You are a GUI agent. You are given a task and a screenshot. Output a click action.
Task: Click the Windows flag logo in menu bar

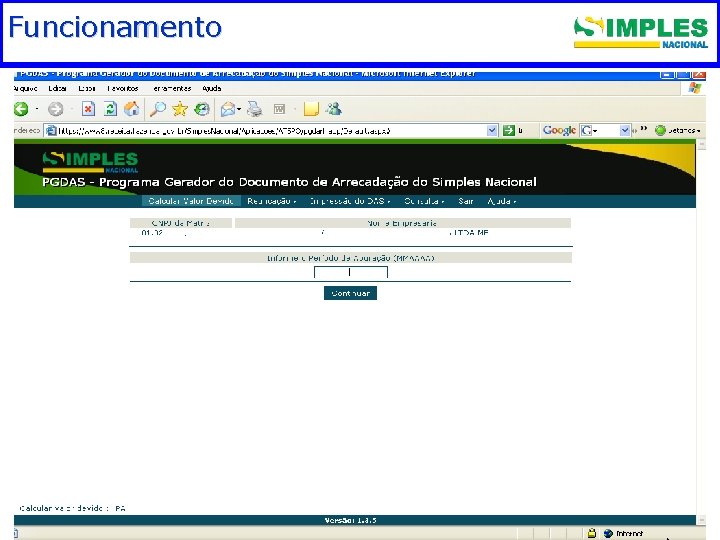tap(695, 88)
